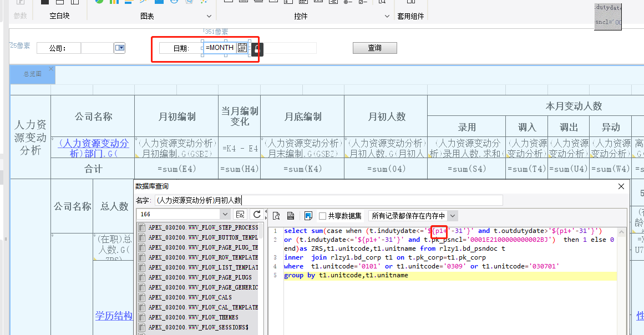Screen dimensions: 644x335
Task: Select the =K4 - E4 formula cell
Action: point(240,148)
